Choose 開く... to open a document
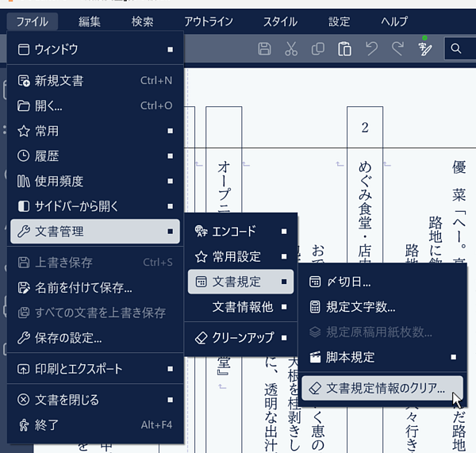476x453 pixels. tap(95, 106)
